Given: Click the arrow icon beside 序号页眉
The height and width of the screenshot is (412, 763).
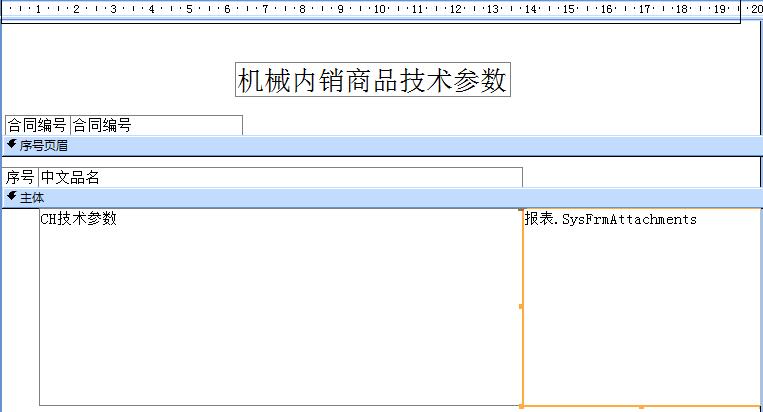Looking at the screenshot, I should coord(12,145).
